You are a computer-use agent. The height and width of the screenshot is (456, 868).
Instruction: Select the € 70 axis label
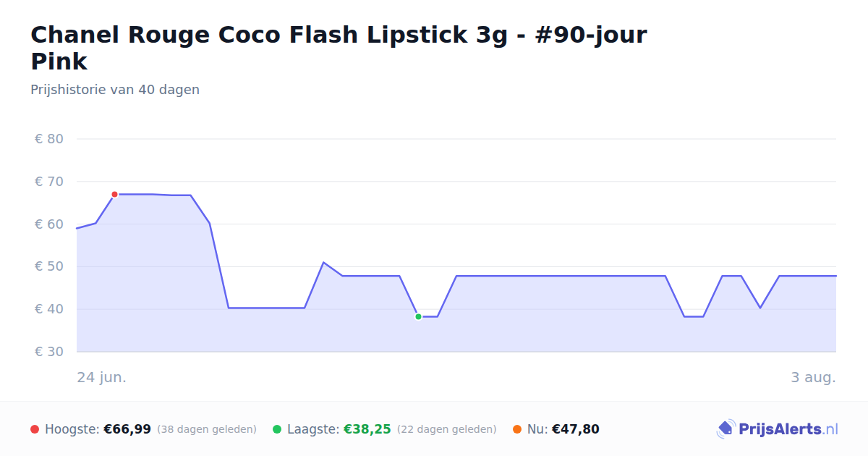(49, 182)
